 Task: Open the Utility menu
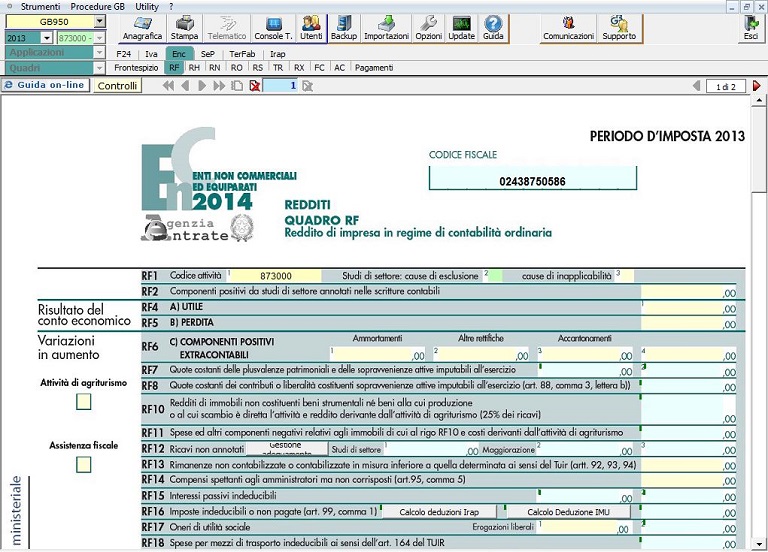(147, 7)
